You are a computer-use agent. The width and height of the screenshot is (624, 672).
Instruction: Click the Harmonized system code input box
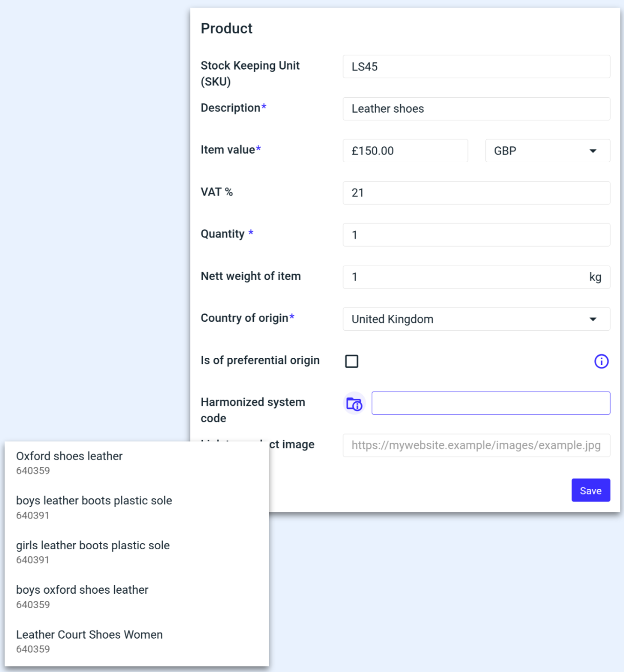click(490, 404)
